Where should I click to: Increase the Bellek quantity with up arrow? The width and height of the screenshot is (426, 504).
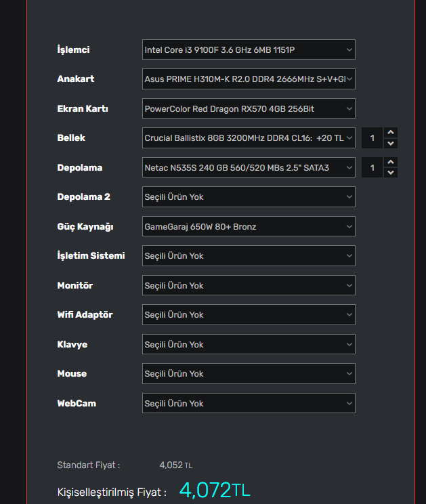tap(390, 133)
